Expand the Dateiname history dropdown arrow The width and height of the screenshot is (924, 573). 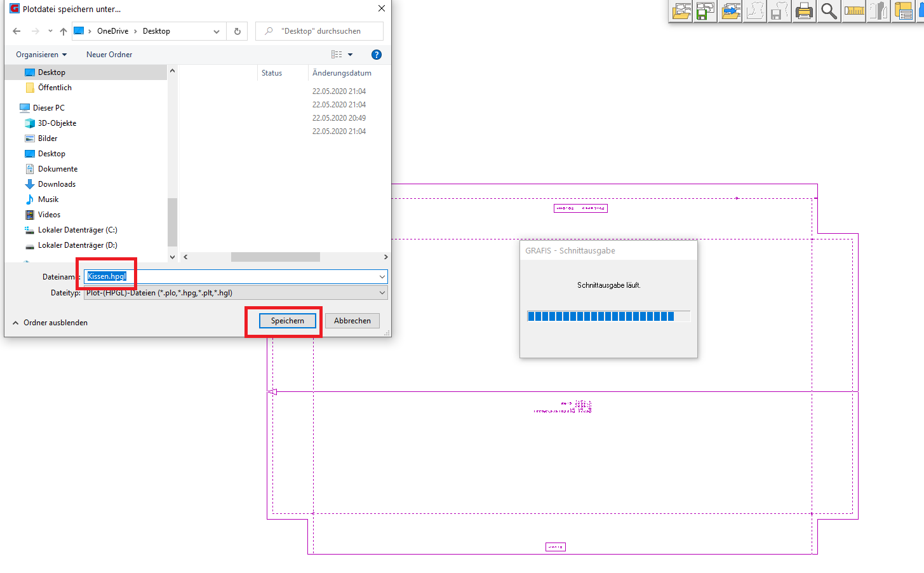[x=382, y=277]
